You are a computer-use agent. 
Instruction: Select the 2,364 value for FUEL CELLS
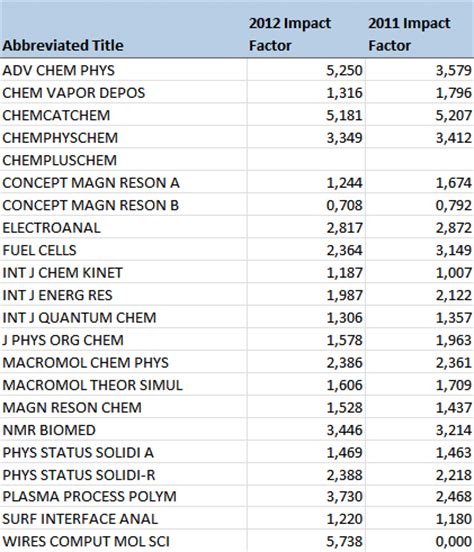point(344,251)
